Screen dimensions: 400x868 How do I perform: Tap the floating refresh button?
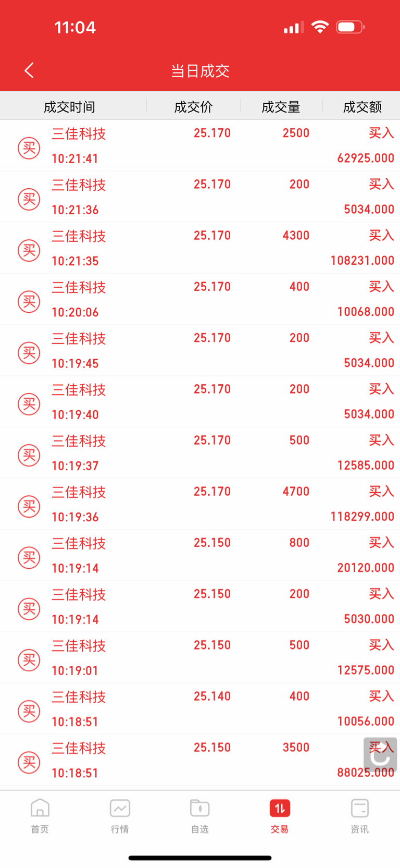[380, 754]
